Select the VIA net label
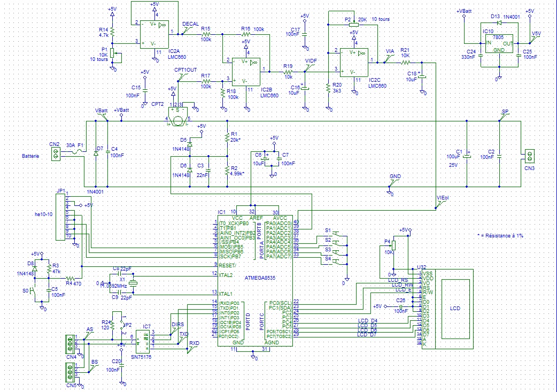Screen dimensions: 557x392 [390, 51]
